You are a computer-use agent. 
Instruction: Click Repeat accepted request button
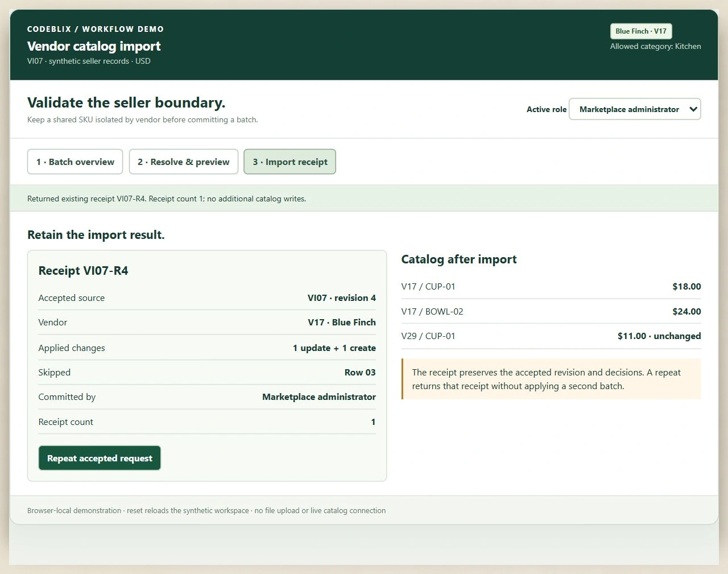pos(100,458)
